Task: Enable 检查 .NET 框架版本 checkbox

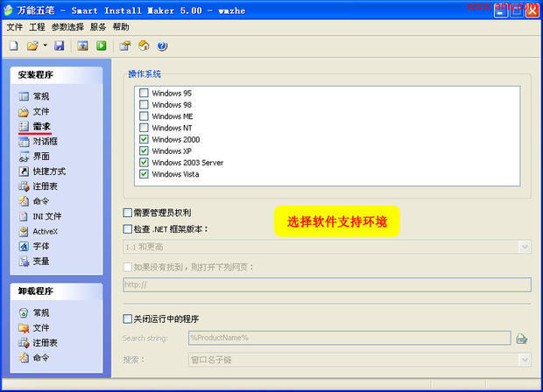Action: (x=128, y=228)
